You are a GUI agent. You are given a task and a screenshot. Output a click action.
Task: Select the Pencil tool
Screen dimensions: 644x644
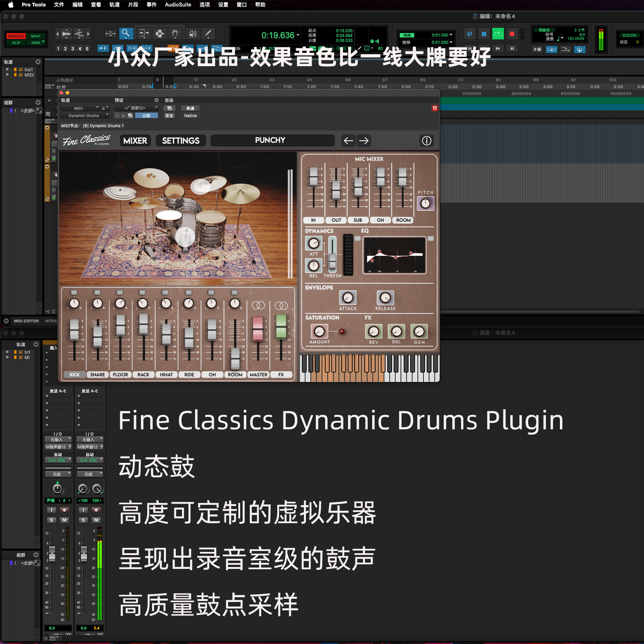[208, 33]
